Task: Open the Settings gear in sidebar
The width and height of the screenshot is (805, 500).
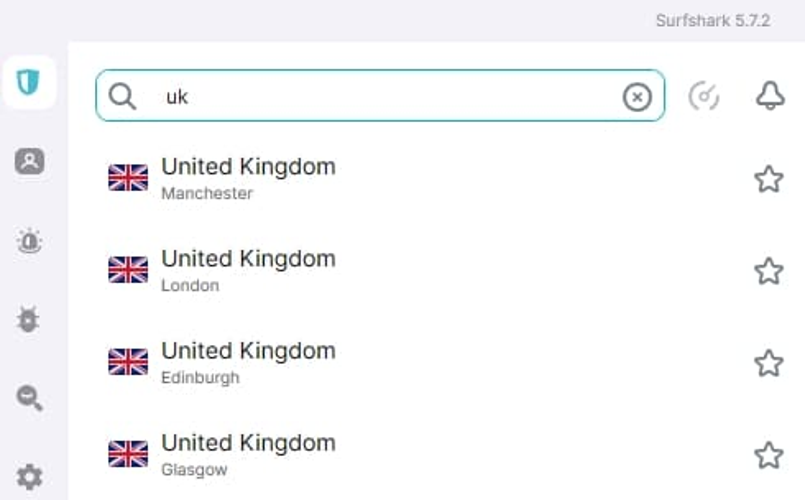Action: (29, 477)
